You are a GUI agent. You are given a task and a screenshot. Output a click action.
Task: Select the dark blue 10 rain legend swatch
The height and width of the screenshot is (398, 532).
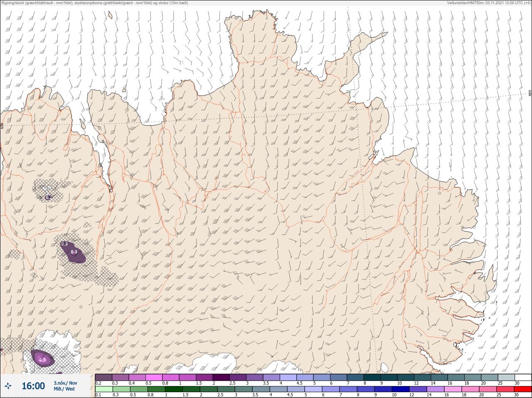pos(401,389)
